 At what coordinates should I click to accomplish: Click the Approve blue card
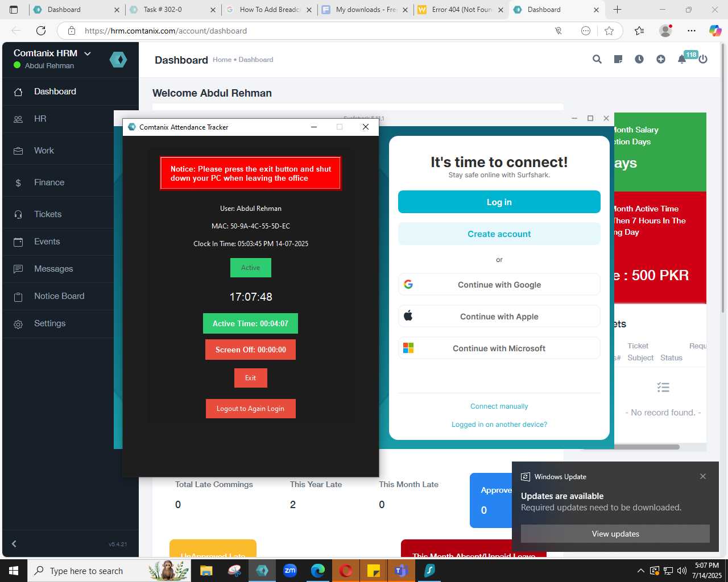click(491, 500)
